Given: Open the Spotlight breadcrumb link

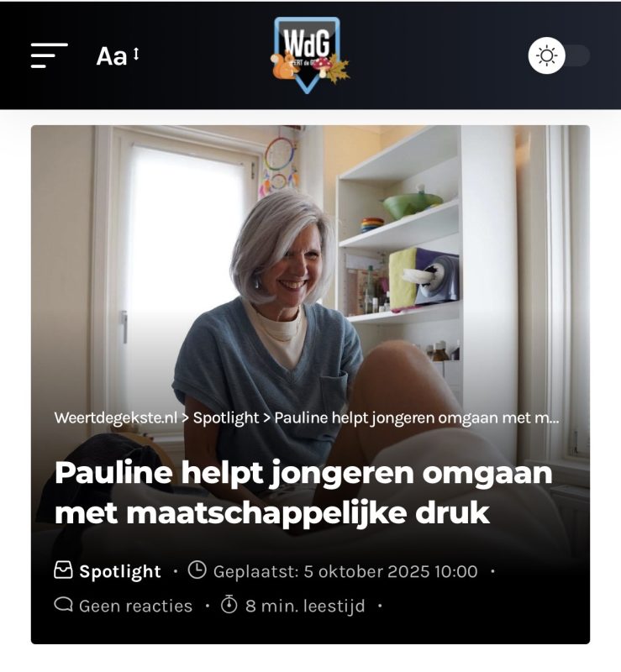Looking at the screenshot, I should click(226, 417).
